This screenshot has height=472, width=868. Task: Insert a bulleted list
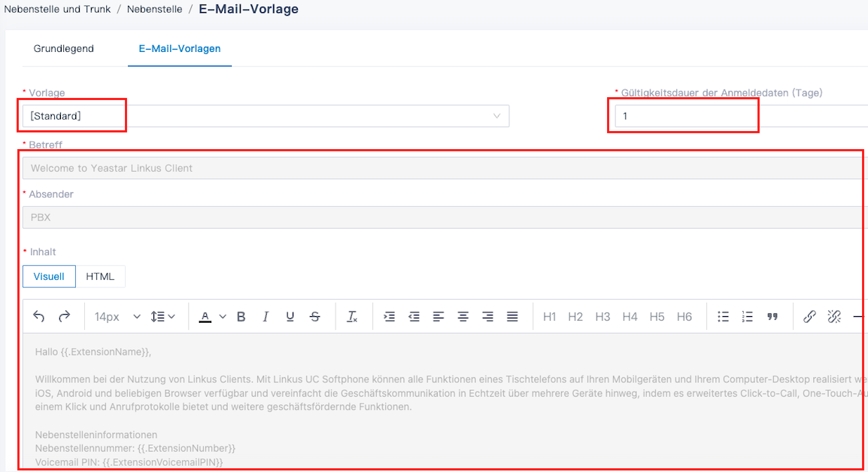click(723, 317)
